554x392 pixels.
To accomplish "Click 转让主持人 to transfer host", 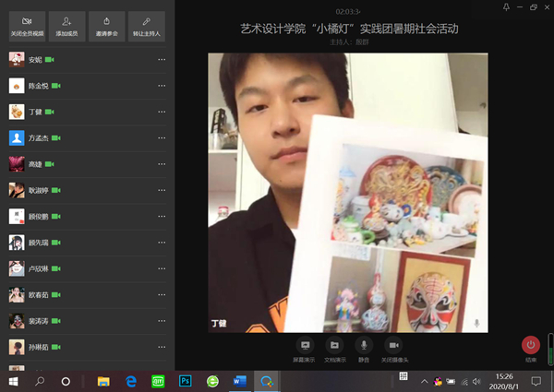I will [x=146, y=26].
